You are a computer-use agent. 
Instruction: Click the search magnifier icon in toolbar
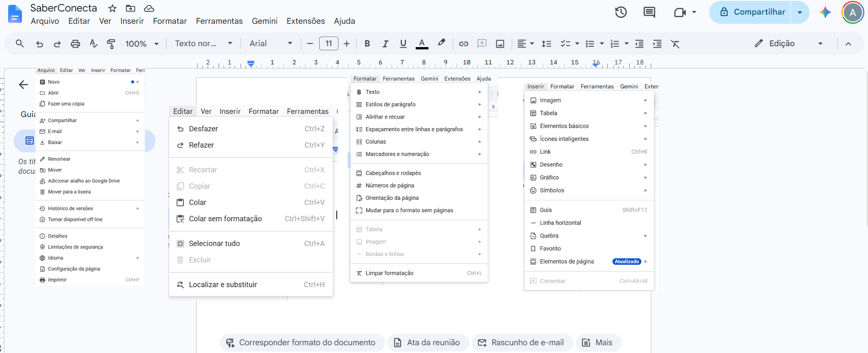coord(20,43)
